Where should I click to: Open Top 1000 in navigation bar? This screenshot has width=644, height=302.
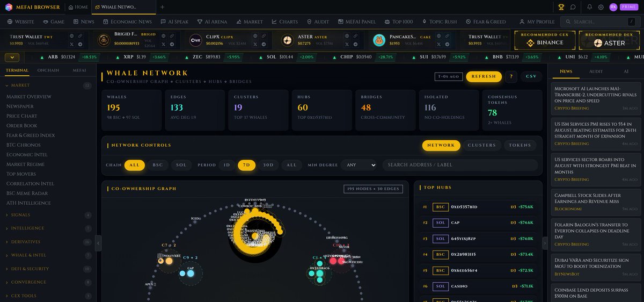coord(398,21)
